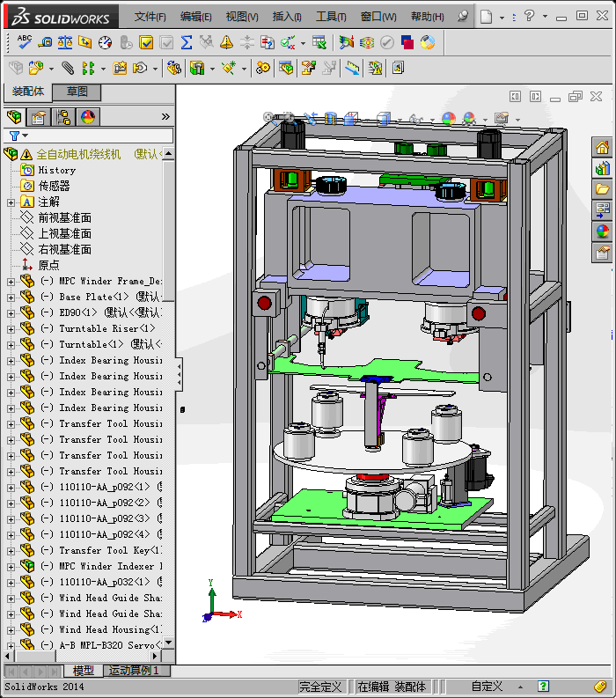The width and height of the screenshot is (616, 698).
Task: Open the Hide/Show Items dropdown arrow
Action: 432,120
